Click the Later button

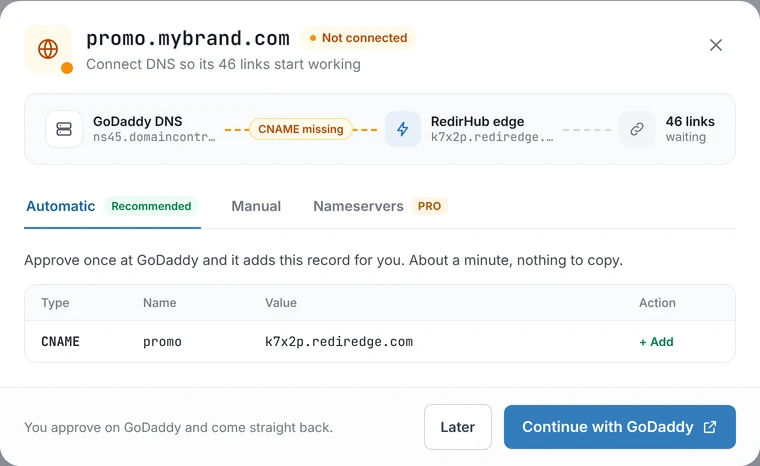pyautogui.click(x=458, y=427)
